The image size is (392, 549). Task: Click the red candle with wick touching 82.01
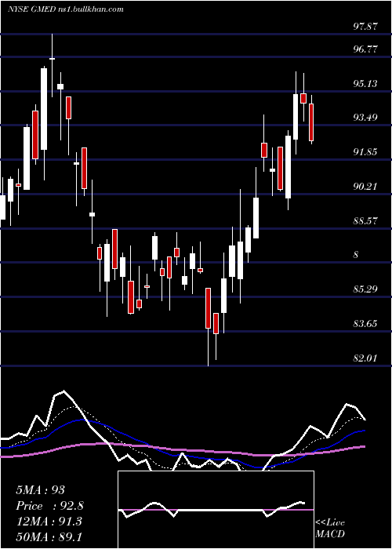pos(208,308)
